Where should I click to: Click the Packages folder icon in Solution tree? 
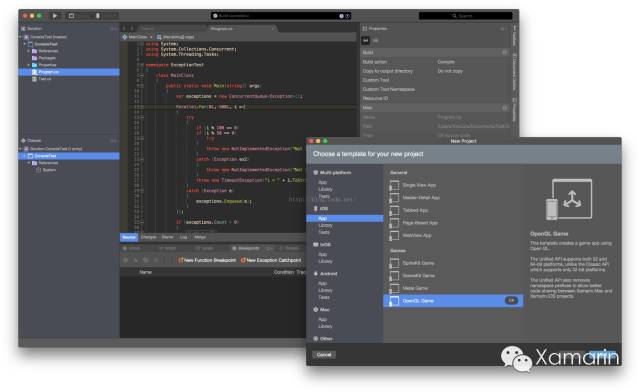pyautogui.click(x=35, y=58)
